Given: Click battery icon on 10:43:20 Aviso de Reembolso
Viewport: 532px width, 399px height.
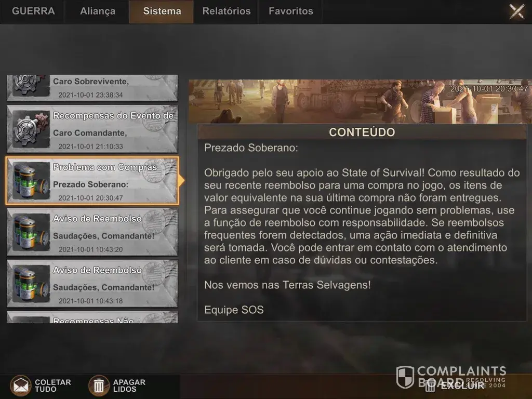Looking at the screenshot, I should pyautogui.click(x=30, y=232).
